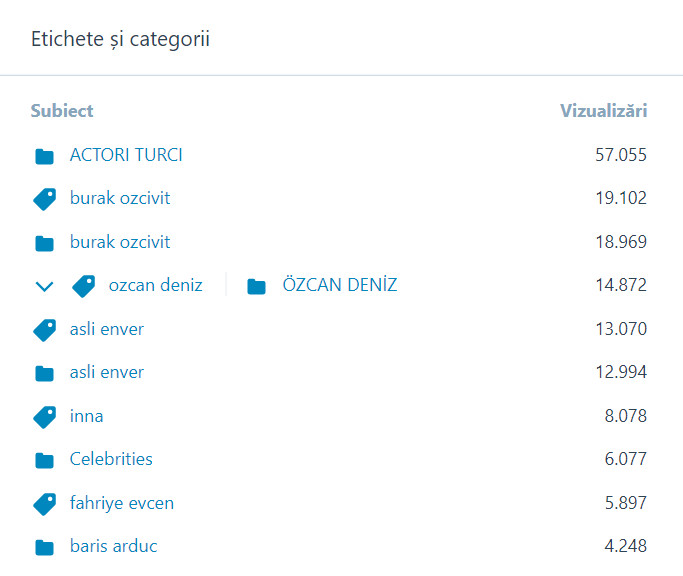Click folder icon beside ACTORI TURCI
Screen dimensions: 683x576
tap(44, 156)
